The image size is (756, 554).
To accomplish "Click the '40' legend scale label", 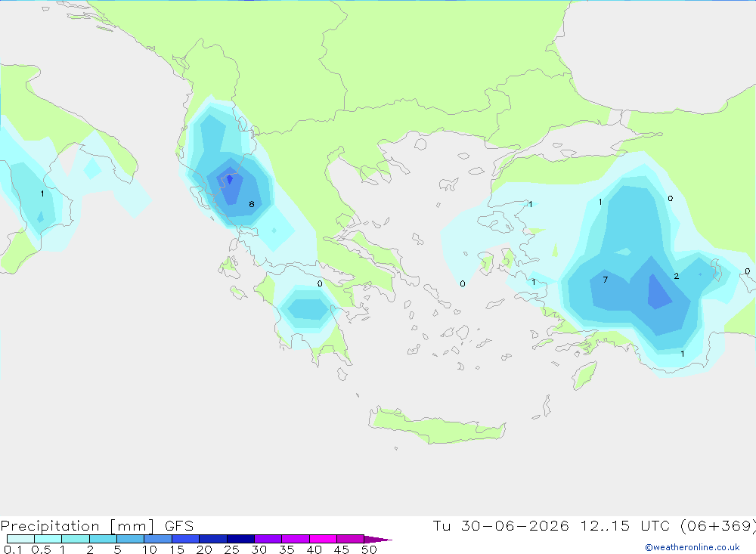I will [x=314, y=549].
